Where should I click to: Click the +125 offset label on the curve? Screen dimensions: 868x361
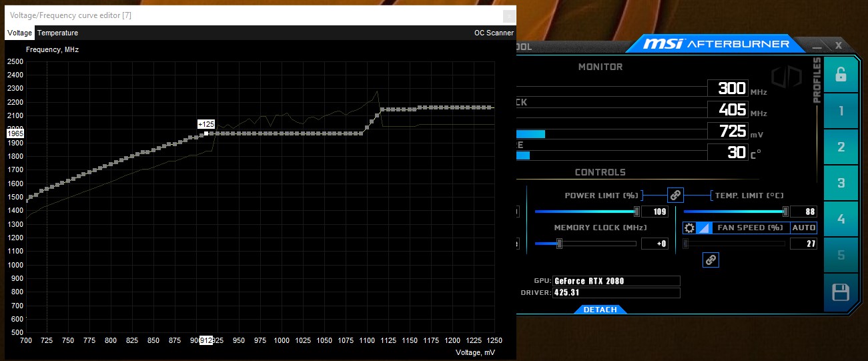(x=206, y=124)
